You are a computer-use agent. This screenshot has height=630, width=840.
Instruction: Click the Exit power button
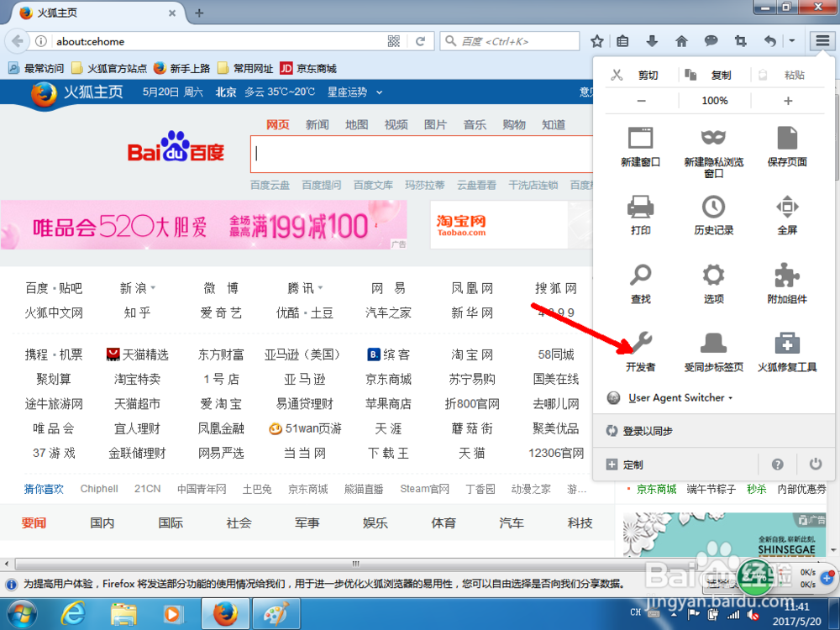click(x=816, y=464)
